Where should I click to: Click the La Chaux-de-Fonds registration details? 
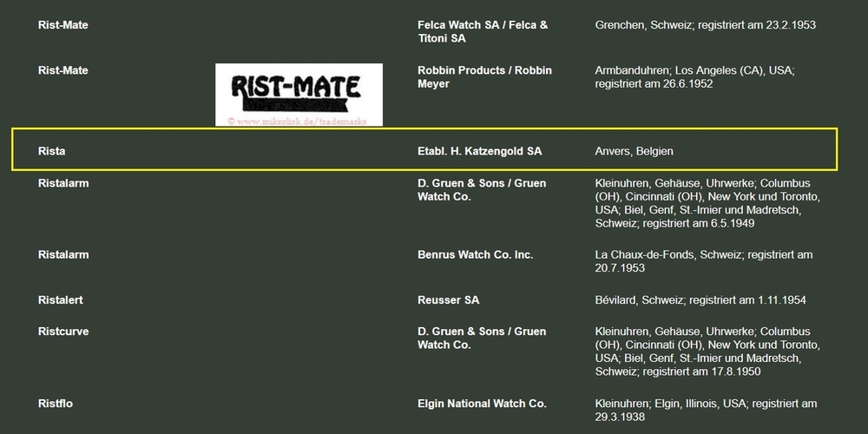tap(703, 261)
